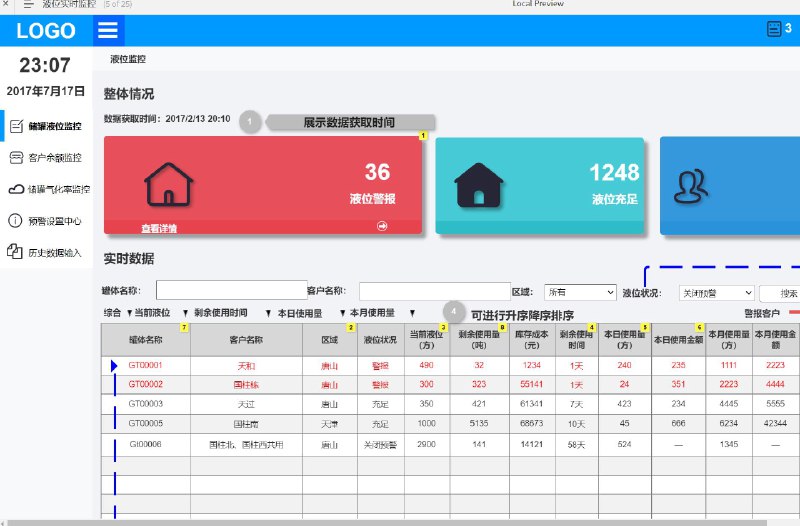
Task: Click yellow footnote marker 1 on red card
Action: (x=423, y=135)
